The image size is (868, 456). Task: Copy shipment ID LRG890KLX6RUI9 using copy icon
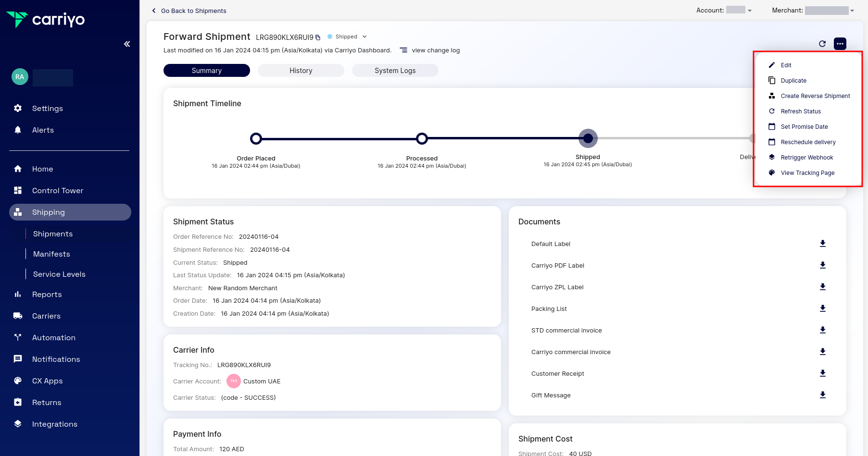point(318,37)
